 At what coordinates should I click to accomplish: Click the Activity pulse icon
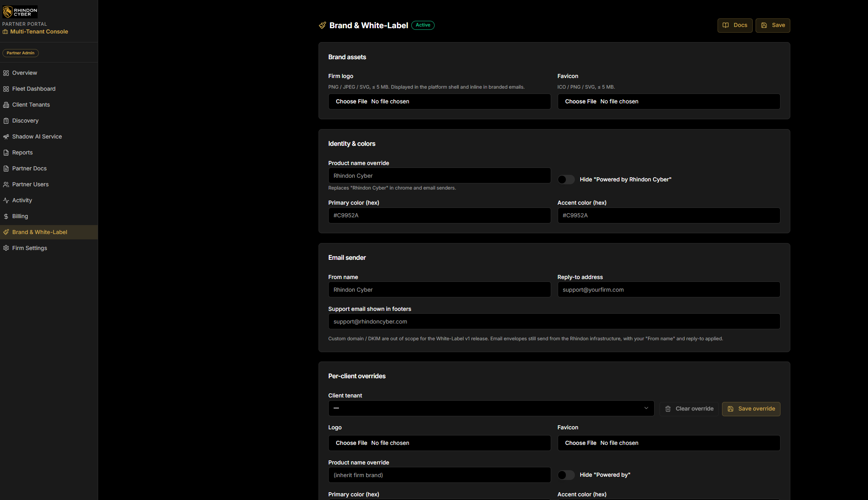[6, 201]
